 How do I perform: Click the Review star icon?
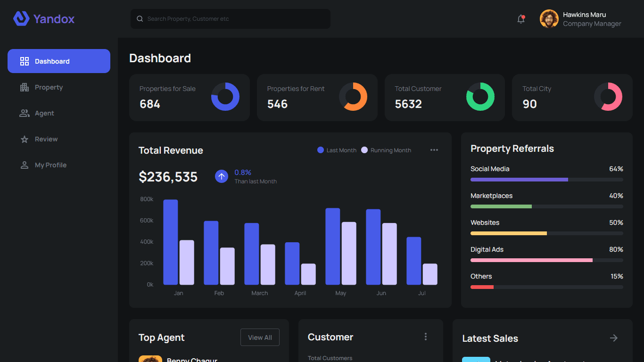coord(25,139)
